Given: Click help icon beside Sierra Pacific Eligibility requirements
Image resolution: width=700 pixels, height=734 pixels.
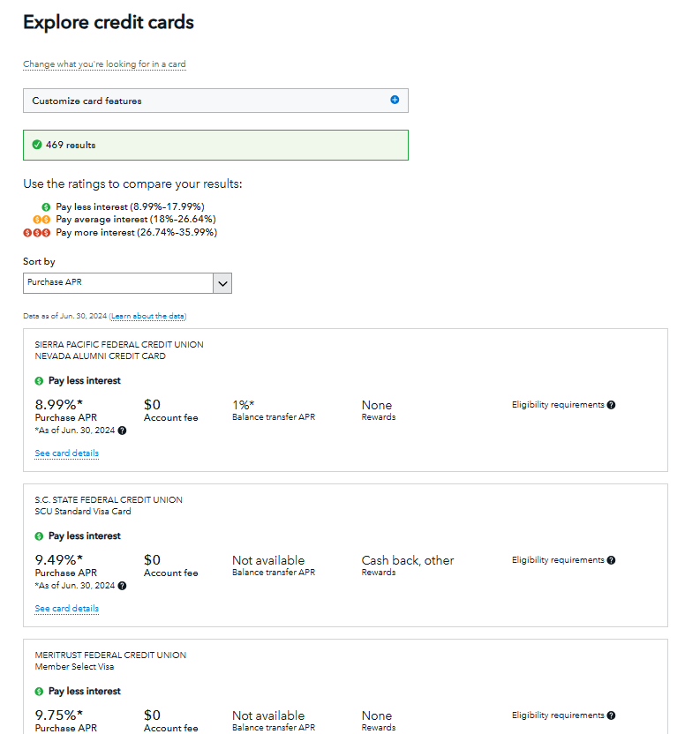Looking at the screenshot, I should (611, 405).
